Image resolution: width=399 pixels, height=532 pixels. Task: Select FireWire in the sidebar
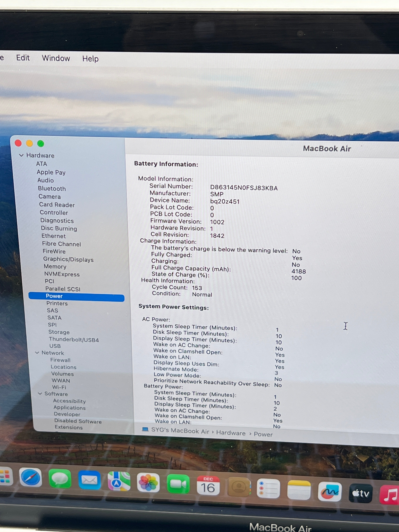click(54, 251)
